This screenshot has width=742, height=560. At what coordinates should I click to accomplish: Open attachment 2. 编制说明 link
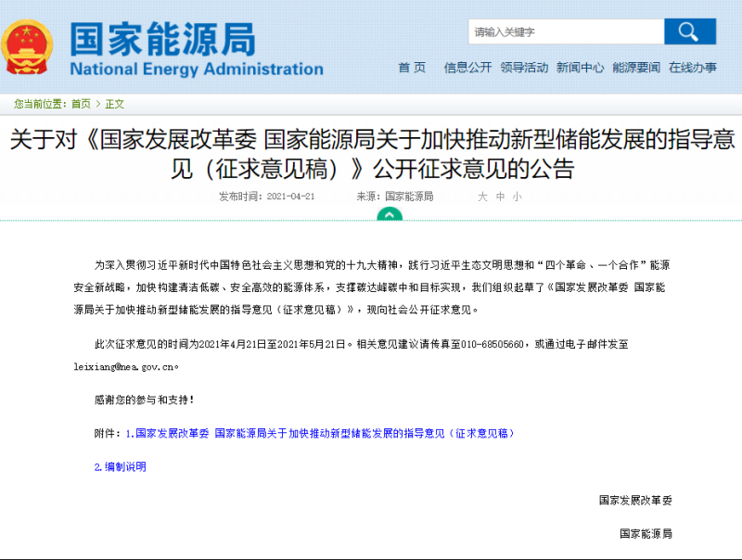click(x=121, y=467)
